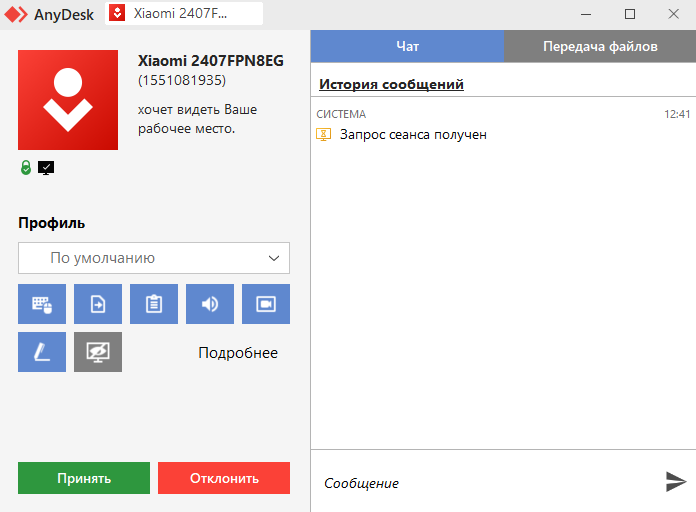Toggle keyboard and mouse control permission
This screenshot has height=512, width=696.
42,304
